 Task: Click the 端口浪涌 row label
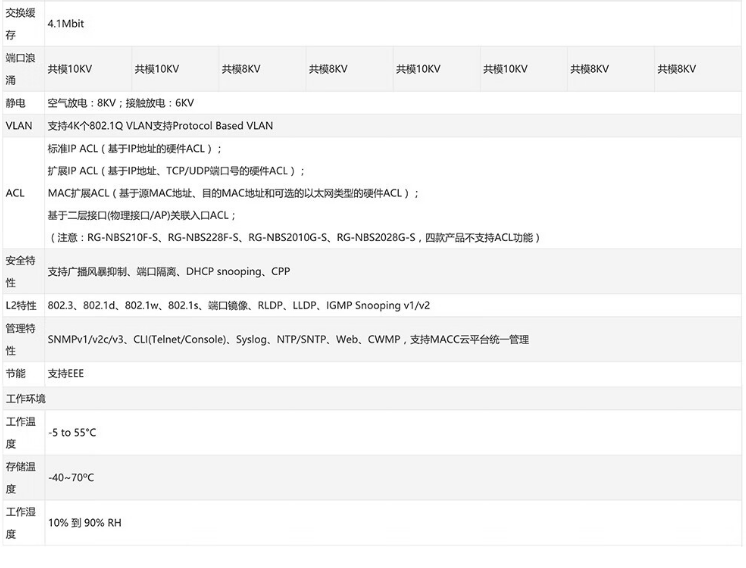point(21,68)
